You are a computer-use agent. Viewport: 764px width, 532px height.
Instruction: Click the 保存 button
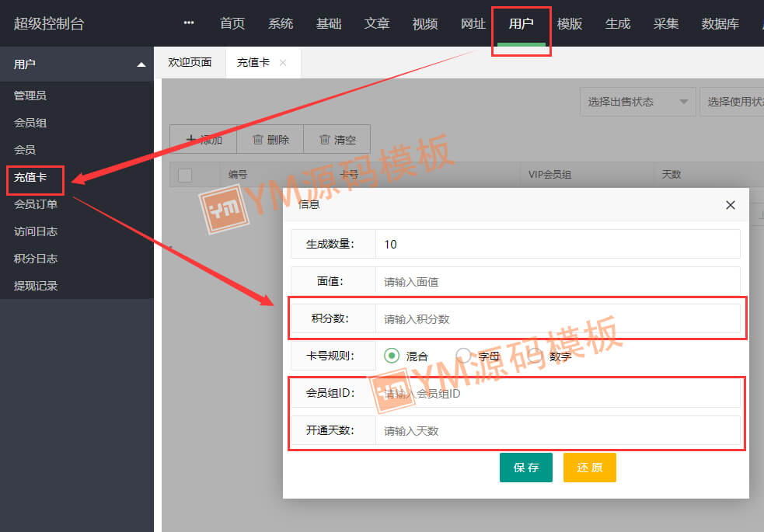(525, 468)
